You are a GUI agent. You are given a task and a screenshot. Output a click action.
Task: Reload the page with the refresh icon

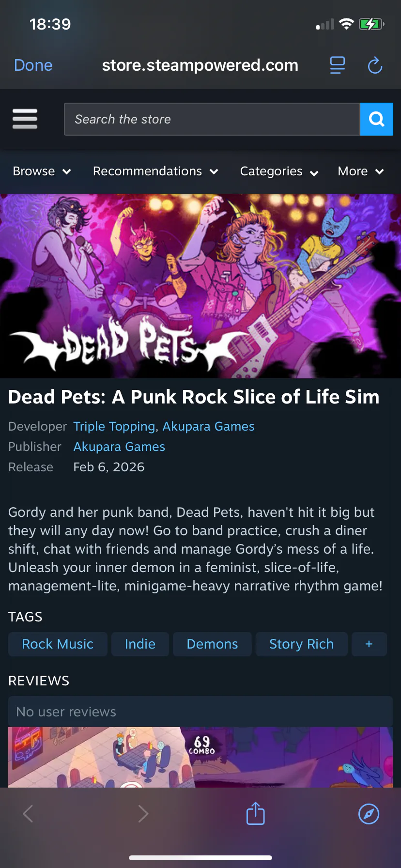point(375,65)
